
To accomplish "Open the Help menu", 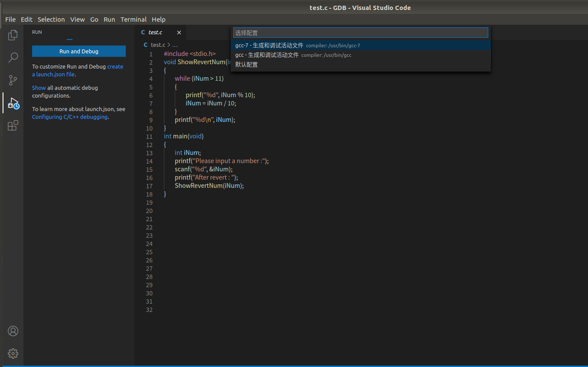I will tap(159, 20).
